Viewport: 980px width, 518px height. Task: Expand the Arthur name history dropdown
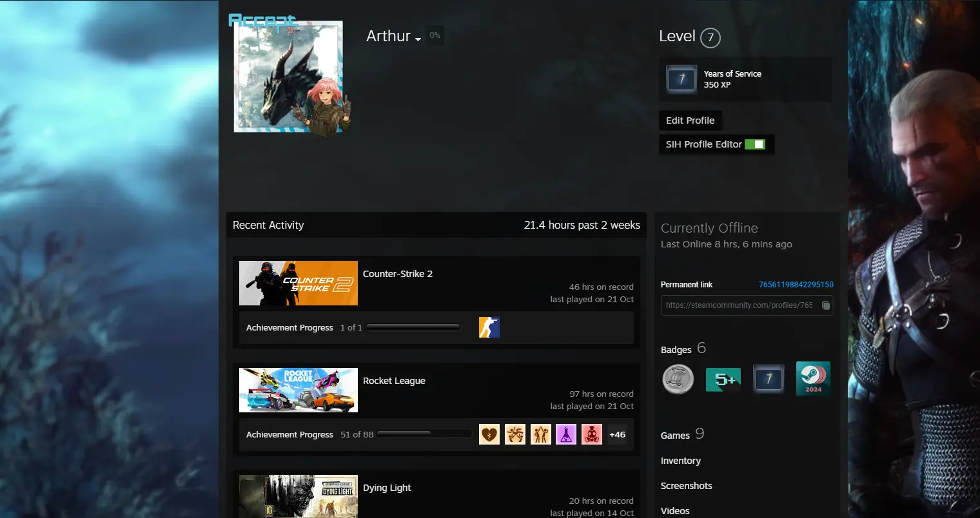(418, 39)
